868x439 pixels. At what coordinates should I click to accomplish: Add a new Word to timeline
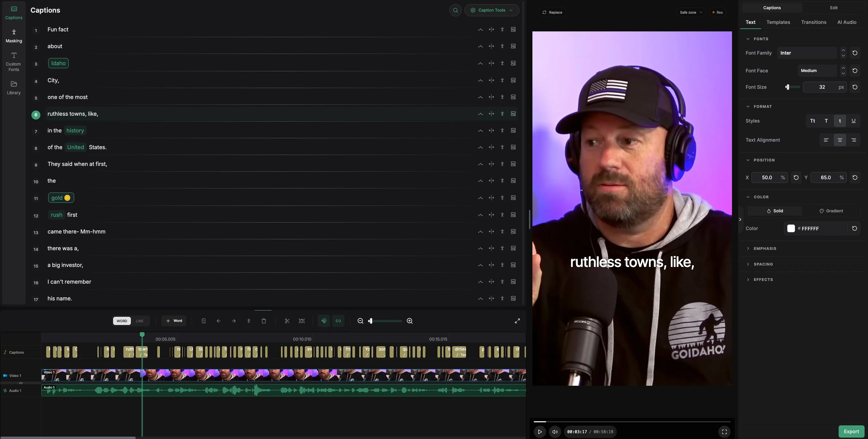[x=174, y=321]
